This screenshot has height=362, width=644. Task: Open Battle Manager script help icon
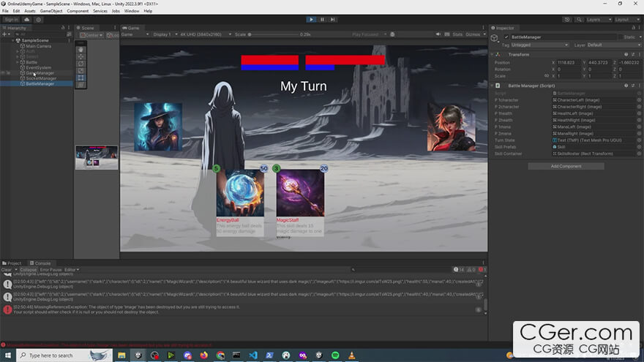click(x=626, y=86)
